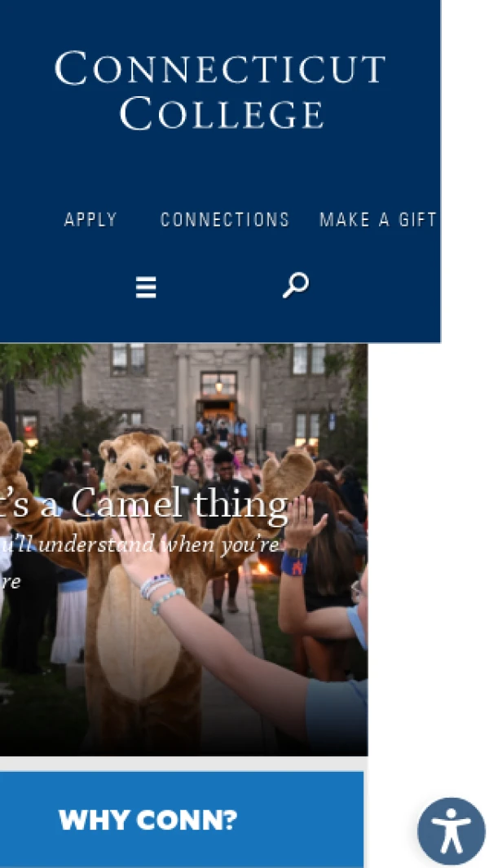Open the accessibility widget icon
The height and width of the screenshot is (868, 489).
coord(452,831)
